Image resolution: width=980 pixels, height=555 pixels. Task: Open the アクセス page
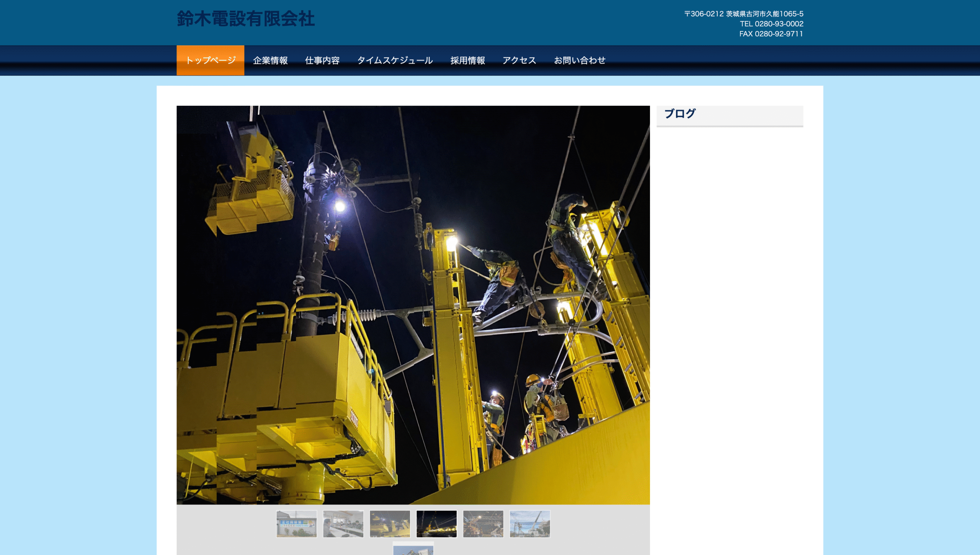[x=519, y=61]
